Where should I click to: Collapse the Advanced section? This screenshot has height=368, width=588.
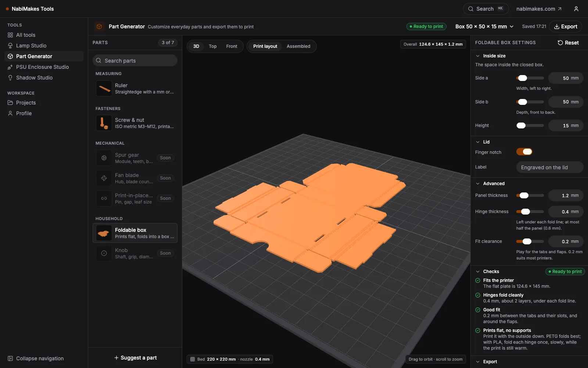pos(478,184)
